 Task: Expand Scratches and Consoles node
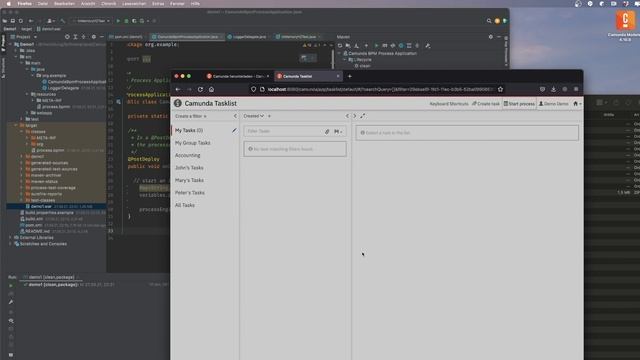pyautogui.click(x=11, y=244)
